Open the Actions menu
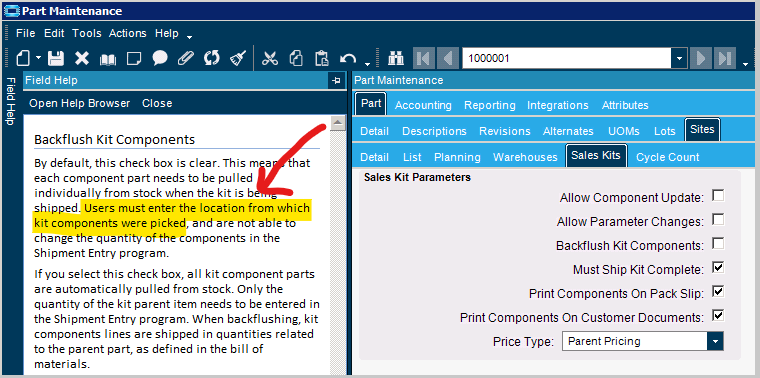 tap(127, 33)
